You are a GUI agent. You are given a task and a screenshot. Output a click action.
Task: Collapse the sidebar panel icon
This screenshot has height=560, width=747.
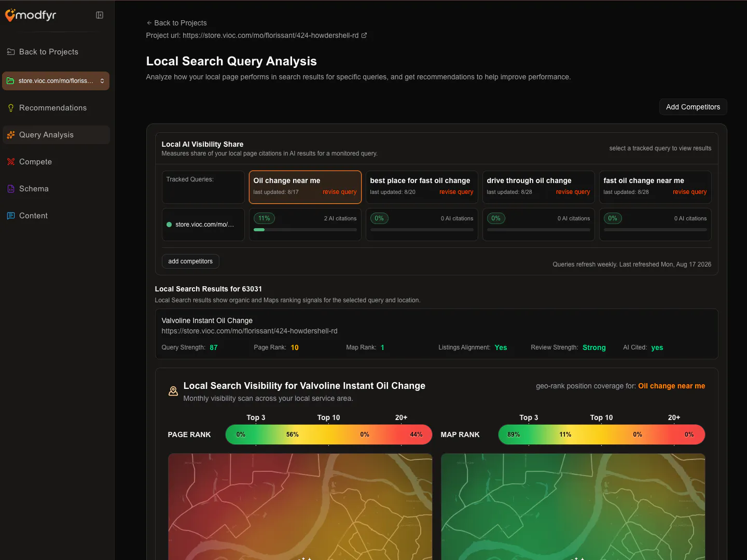tap(100, 15)
